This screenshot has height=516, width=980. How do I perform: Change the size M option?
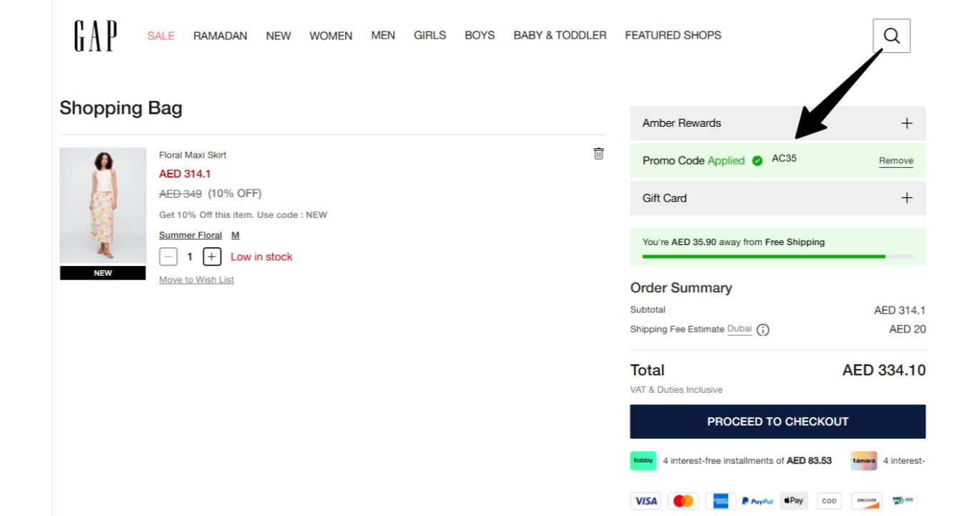(x=235, y=235)
